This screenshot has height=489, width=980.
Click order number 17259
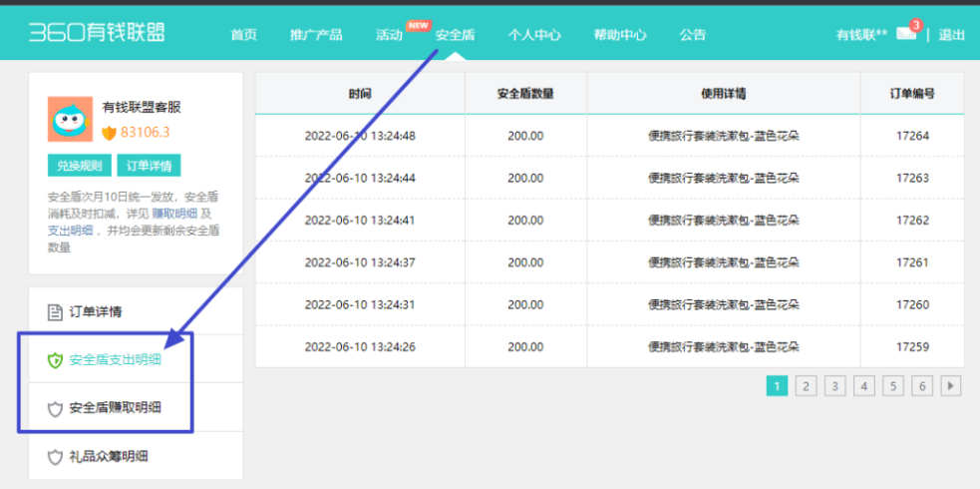(912, 346)
